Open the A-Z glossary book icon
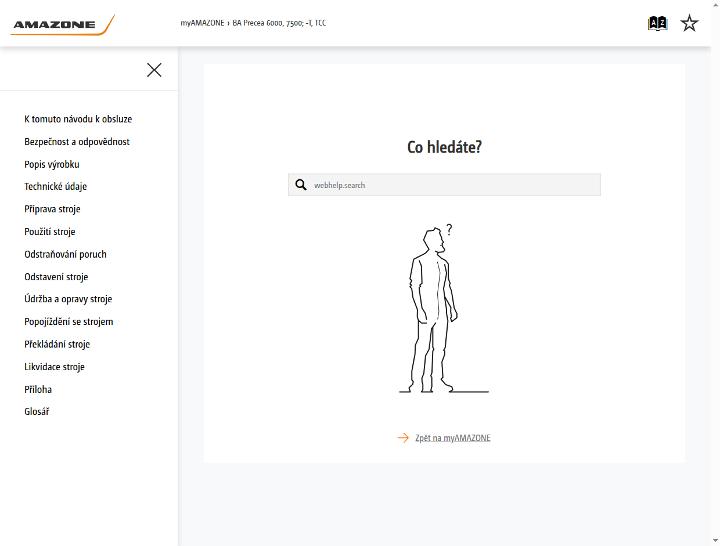Image resolution: width=720 pixels, height=546 pixels. tap(658, 23)
